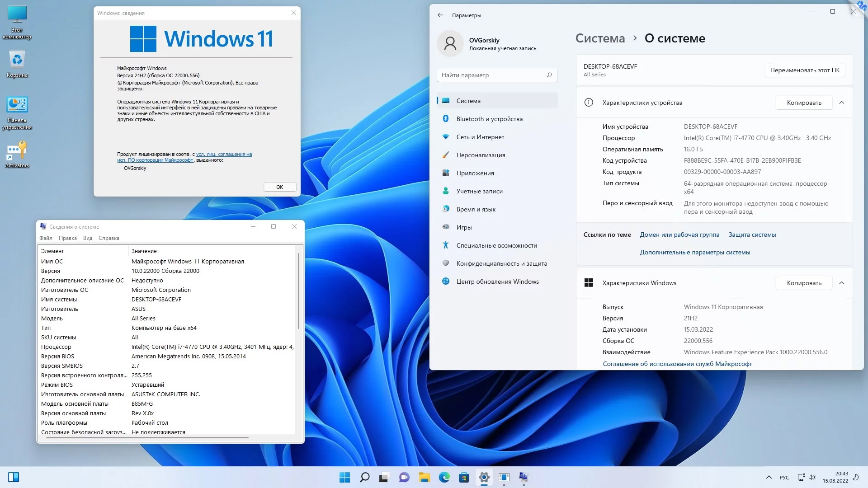Viewport: 868px width, 488px height.
Task: Open Сеть и Интернет settings section
Action: 480,137
